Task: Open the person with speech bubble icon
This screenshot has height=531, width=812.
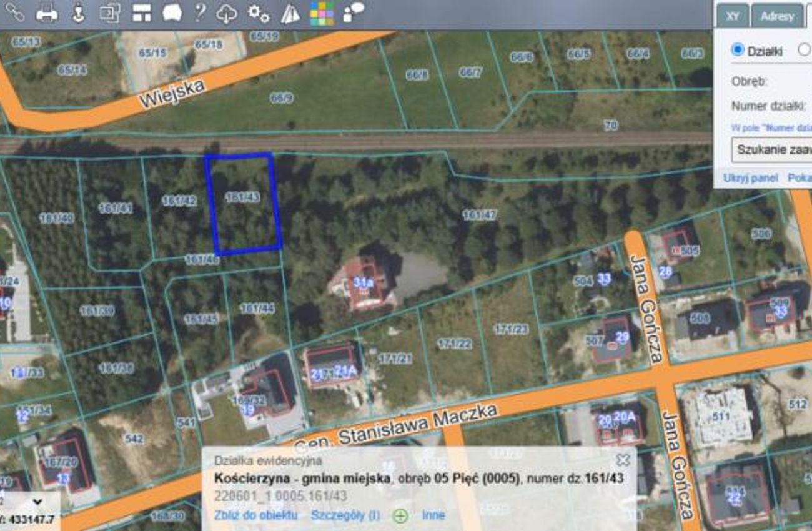Action: click(353, 12)
